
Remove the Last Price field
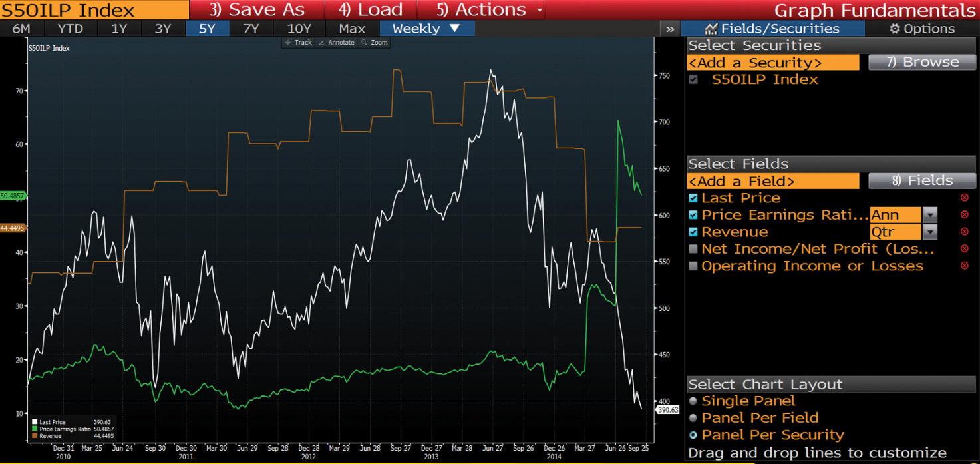[964, 197]
